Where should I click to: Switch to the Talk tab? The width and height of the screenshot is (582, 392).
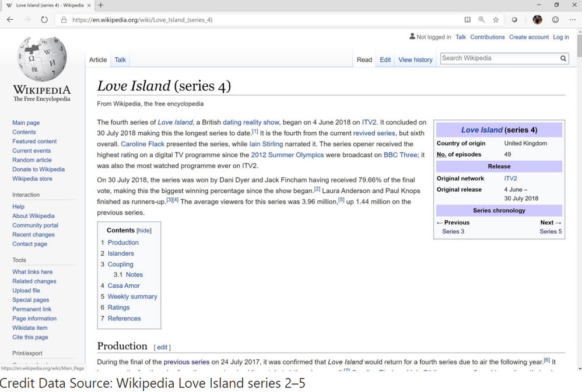pyautogui.click(x=120, y=60)
